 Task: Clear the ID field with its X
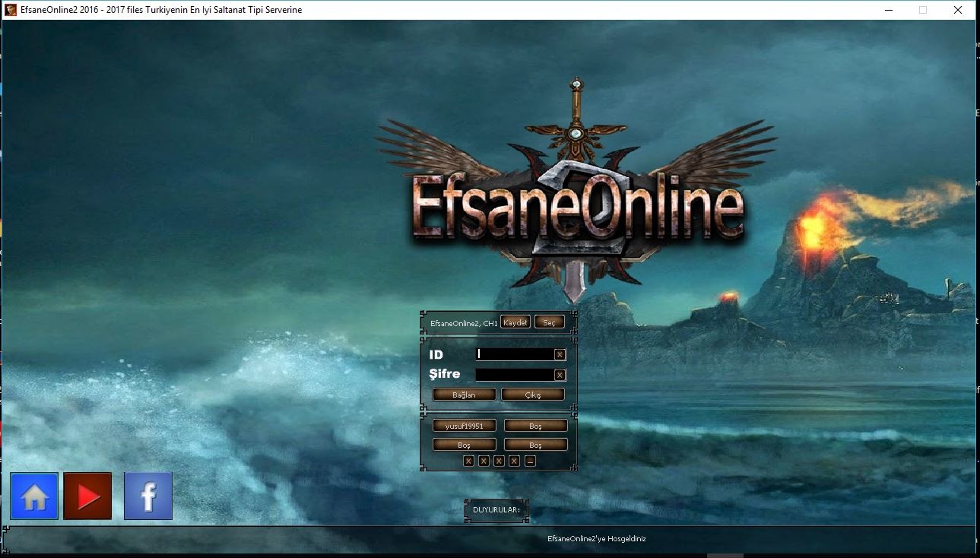[560, 355]
